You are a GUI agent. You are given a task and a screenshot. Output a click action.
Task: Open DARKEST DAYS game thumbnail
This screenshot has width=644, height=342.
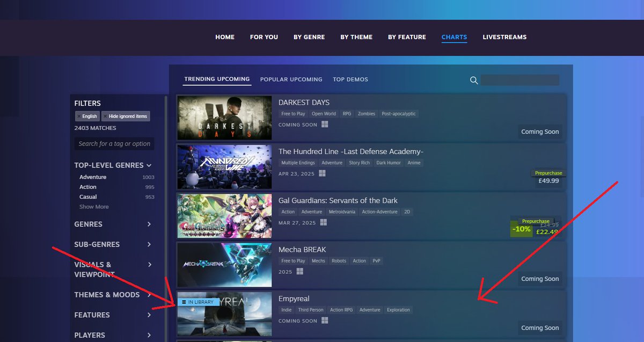coord(224,118)
